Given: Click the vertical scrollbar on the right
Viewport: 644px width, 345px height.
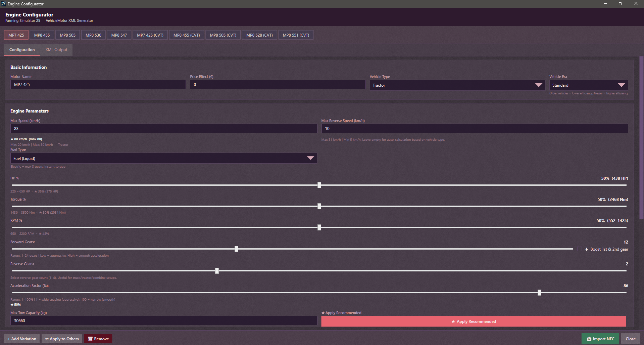Looking at the screenshot, I should 641,138.
